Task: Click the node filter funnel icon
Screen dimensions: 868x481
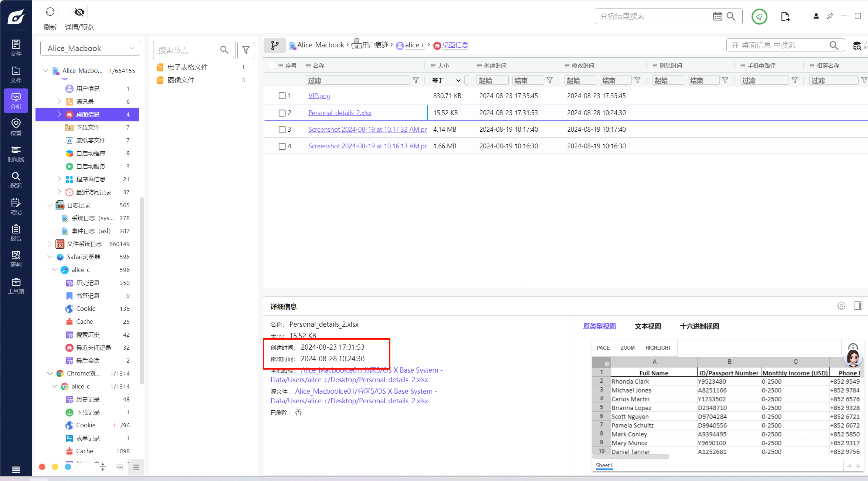Action: [246, 50]
